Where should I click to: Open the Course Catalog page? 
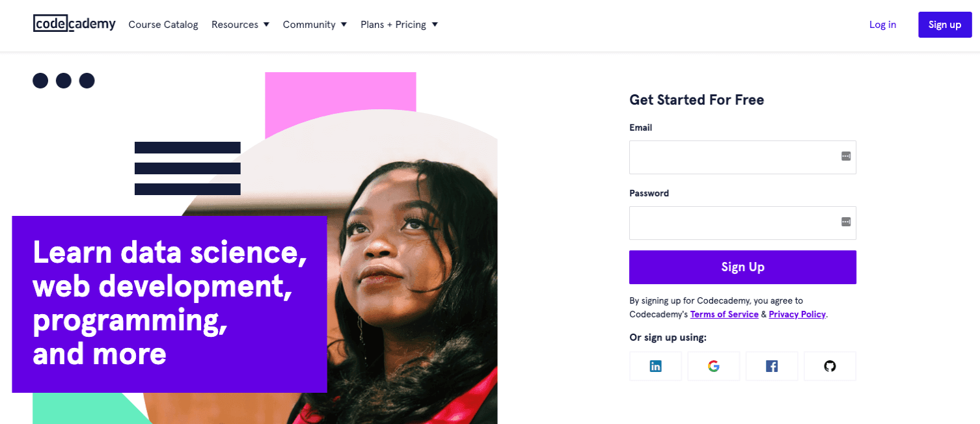(x=163, y=25)
